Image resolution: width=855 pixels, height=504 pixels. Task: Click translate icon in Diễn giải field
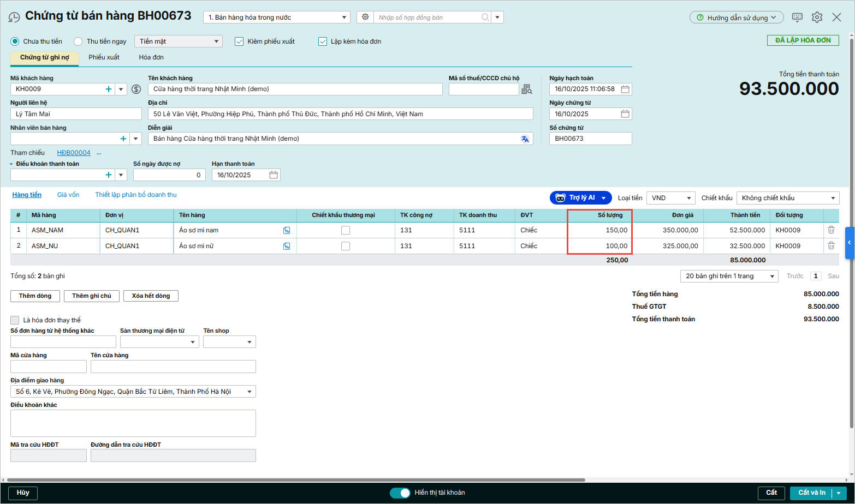(x=525, y=139)
